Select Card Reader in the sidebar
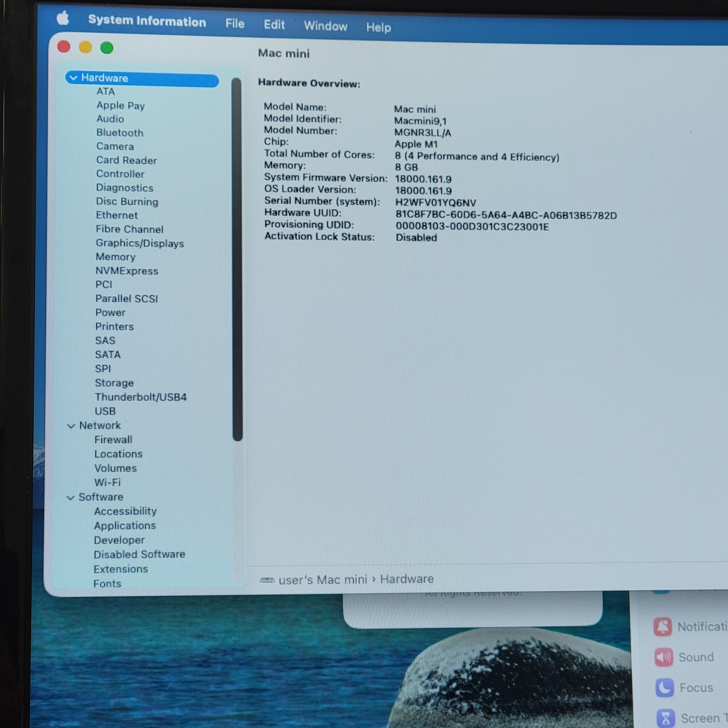Viewport: 728px width, 728px height. pos(126,160)
